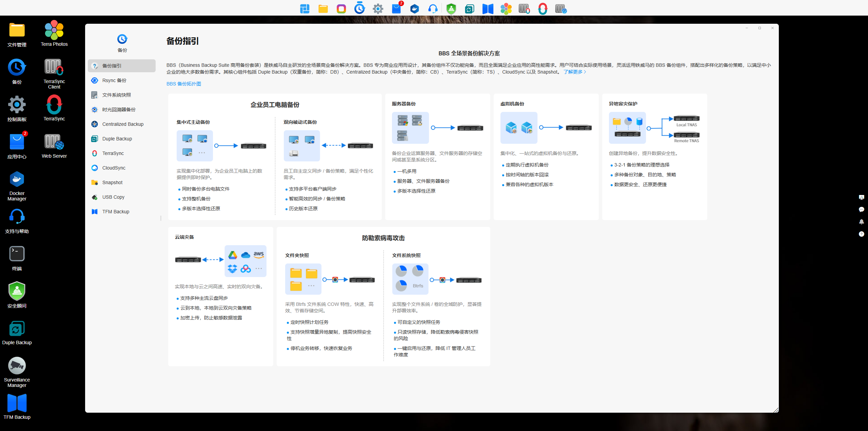The height and width of the screenshot is (431, 868).
Task: Launch Terra Photos from the desktop
Action: 54,34
